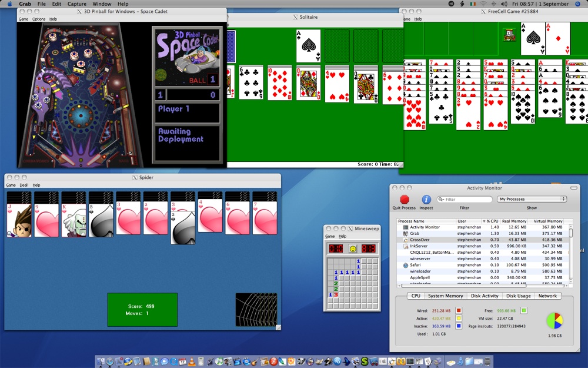Switch to the Disk Activity tab
This screenshot has width=588, height=368.
(x=485, y=296)
